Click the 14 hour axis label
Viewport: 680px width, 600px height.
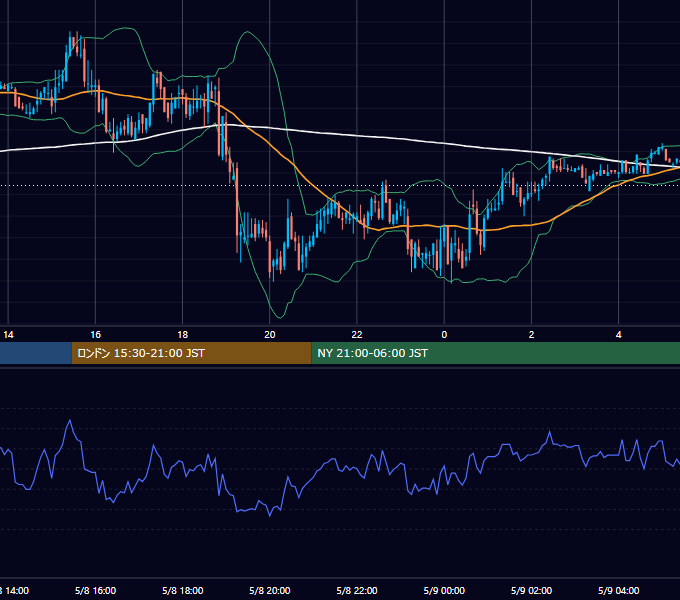[8, 335]
